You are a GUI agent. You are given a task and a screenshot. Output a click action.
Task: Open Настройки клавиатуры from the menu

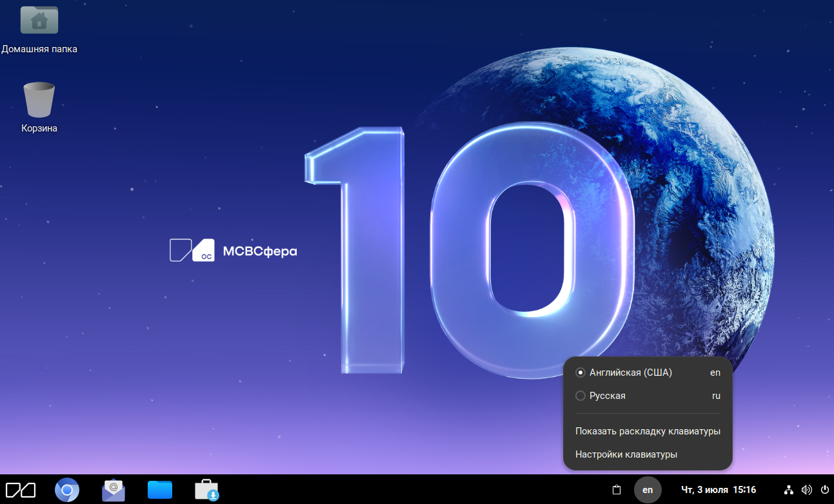[x=626, y=454]
